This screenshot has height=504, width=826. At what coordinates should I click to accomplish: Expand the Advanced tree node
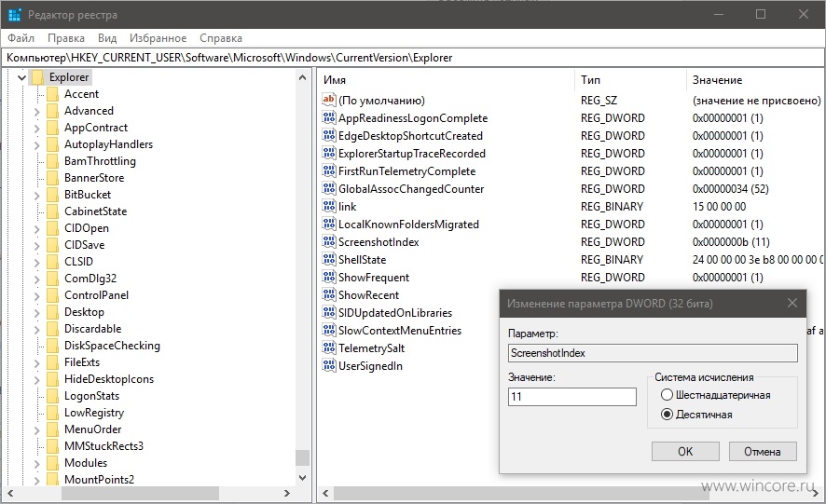[x=36, y=111]
